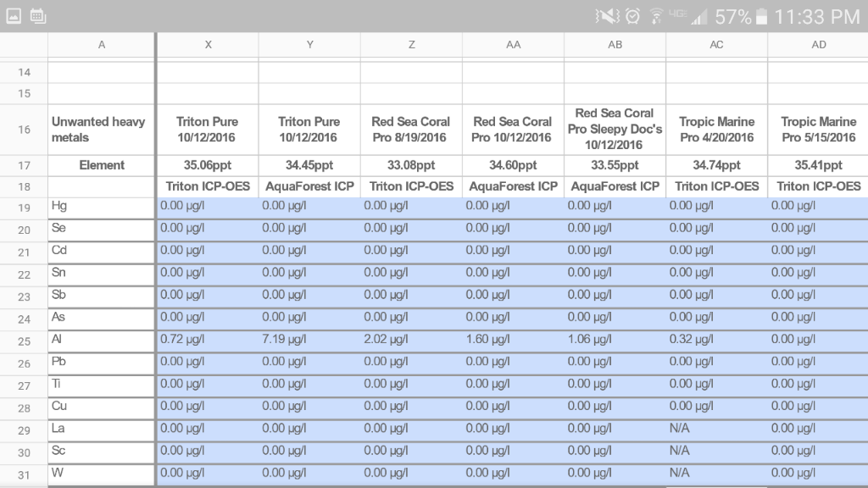This screenshot has height=488, width=868.
Task: Select the W element cell
Action: pos(102,474)
